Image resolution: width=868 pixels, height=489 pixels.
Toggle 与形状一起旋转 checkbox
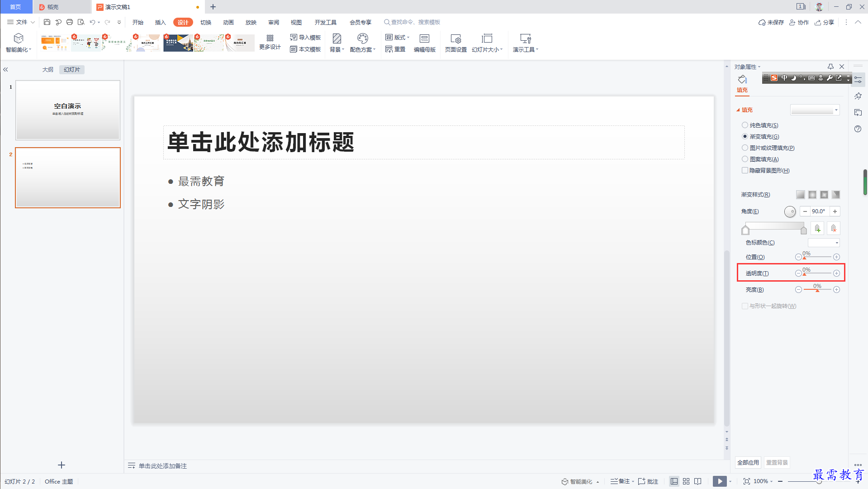(x=745, y=306)
